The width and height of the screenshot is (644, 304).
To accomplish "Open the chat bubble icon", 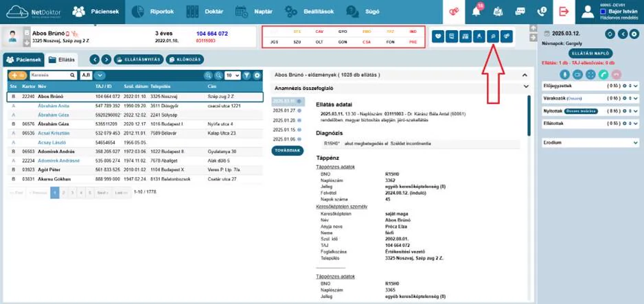I will (520, 12).
